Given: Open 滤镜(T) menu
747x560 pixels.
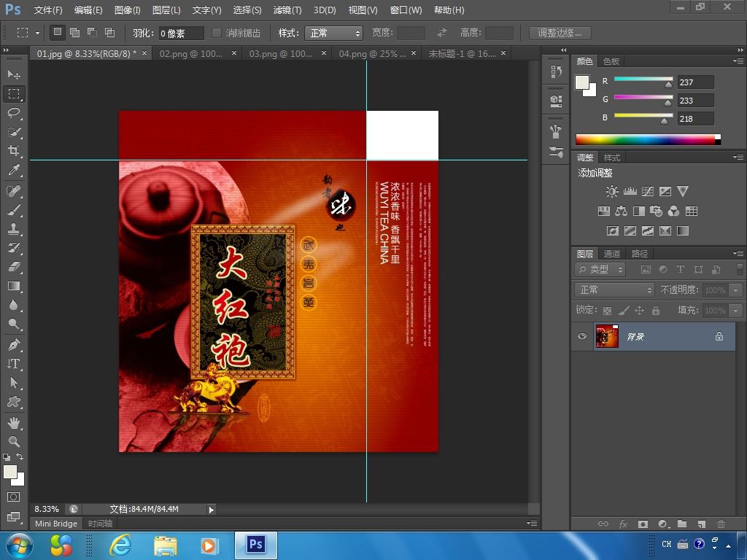Looking at the screenshot, I should (287, 10).
